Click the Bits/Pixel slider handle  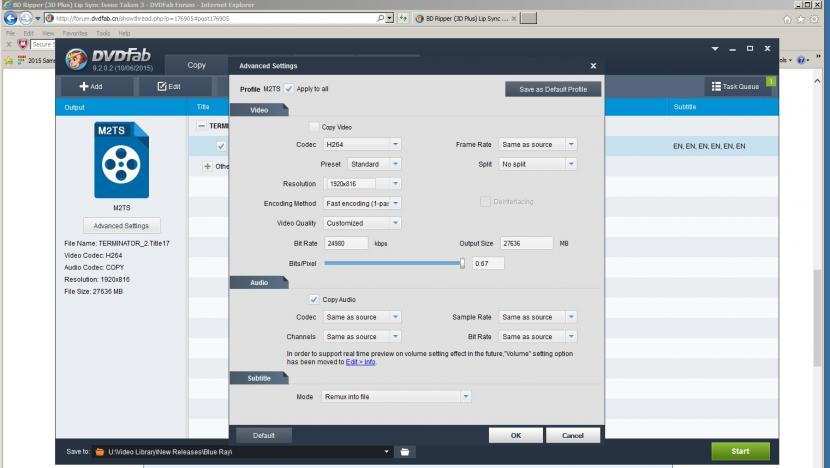tap(462, 263)
